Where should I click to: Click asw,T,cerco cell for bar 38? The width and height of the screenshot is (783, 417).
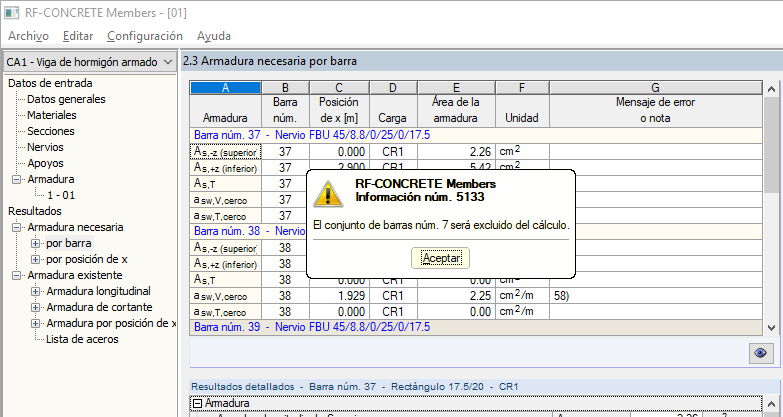[x=225, y=312]
